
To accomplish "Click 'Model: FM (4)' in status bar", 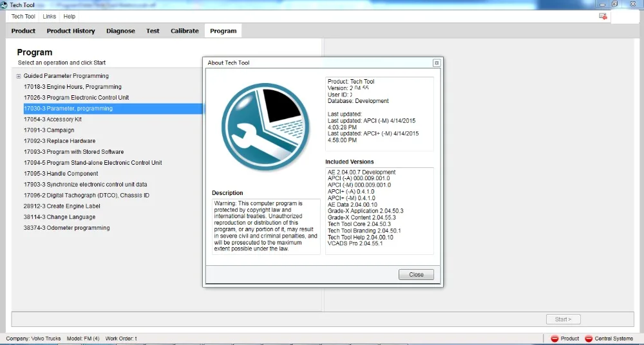I will pos(83,339).
